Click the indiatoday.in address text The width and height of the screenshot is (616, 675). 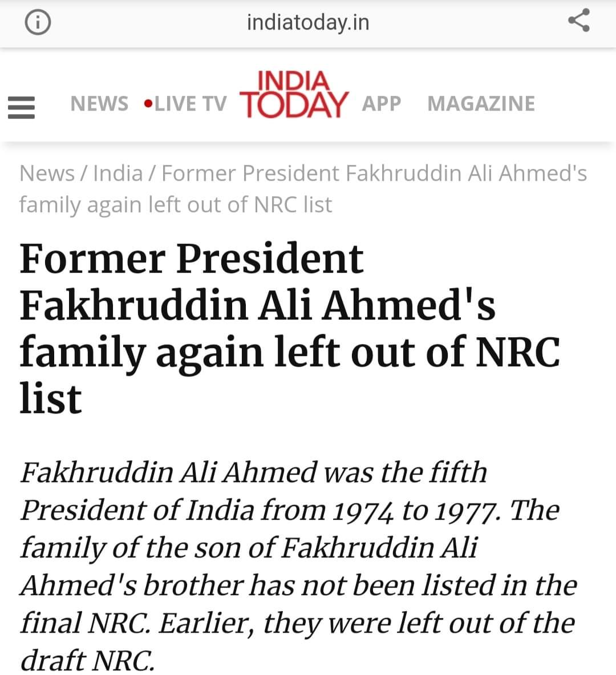point(308,22)
